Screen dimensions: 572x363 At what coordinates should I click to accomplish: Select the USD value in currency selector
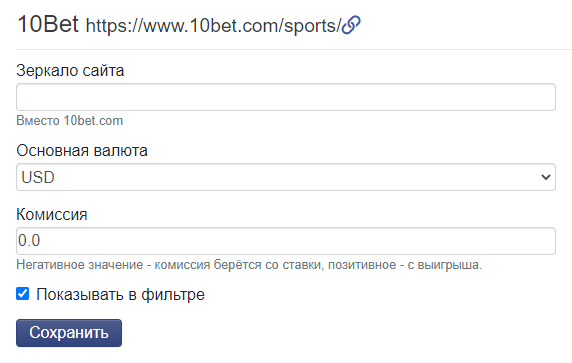[38, 177]
